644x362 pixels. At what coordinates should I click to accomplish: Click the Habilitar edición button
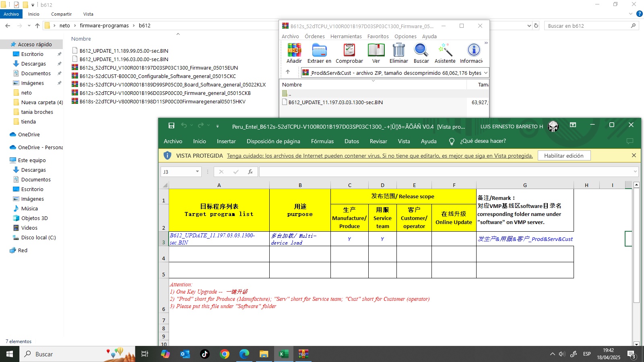point(563,156)
